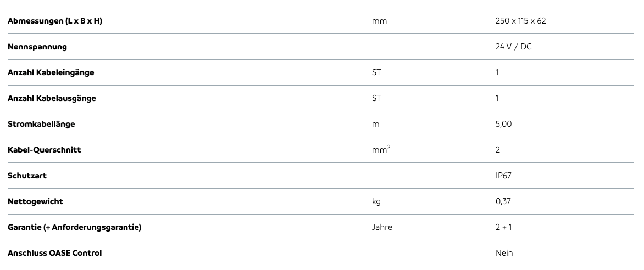Click the Anzahl Kabelausgänge label
The image size is (644, 270).
click(x=52, y=98)
